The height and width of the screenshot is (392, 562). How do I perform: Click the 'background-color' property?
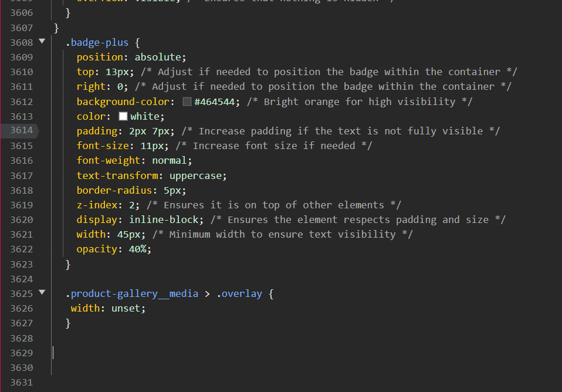point(123,102)
